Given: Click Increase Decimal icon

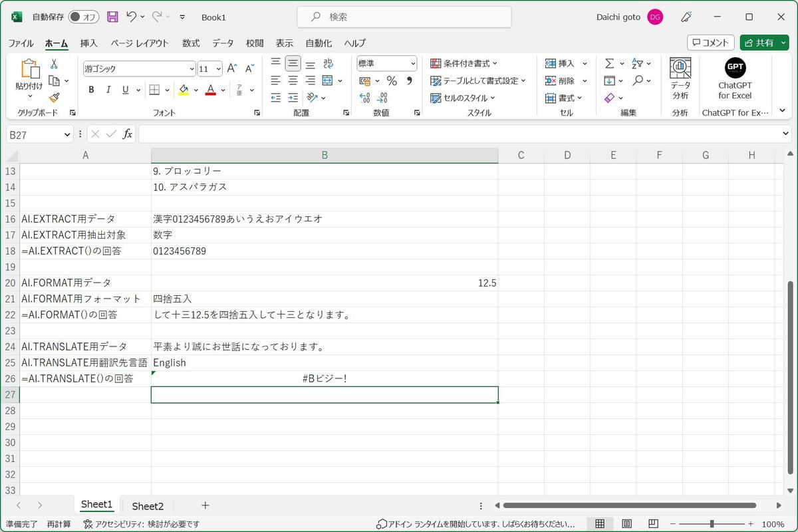Looking at the screenshot, I should coord(365,98).
